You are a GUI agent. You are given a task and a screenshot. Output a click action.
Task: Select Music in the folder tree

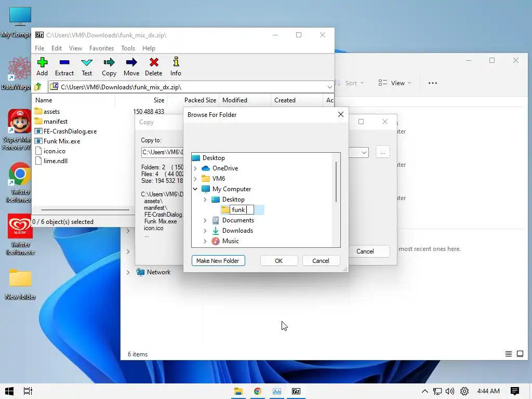225,241
